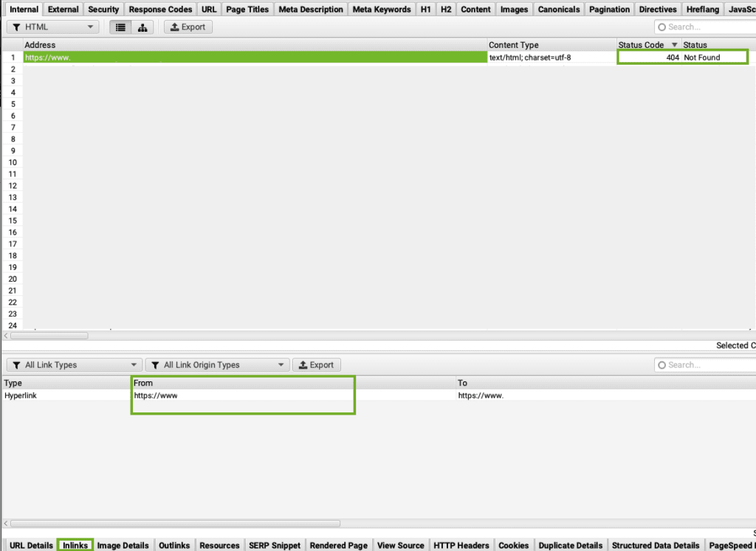Open the Cookies tab
756x551 pixels.
[x=514, y=545]
